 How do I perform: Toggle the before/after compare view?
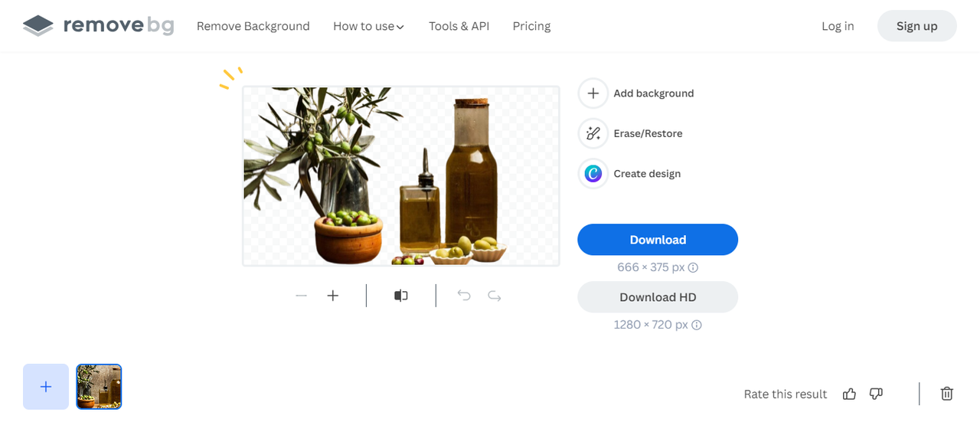click(401, 296)
